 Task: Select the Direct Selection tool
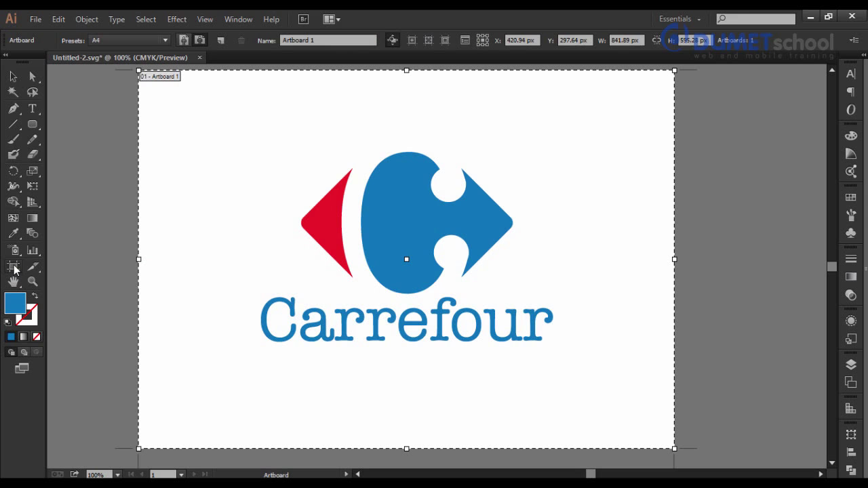click(x=32, y=77)
